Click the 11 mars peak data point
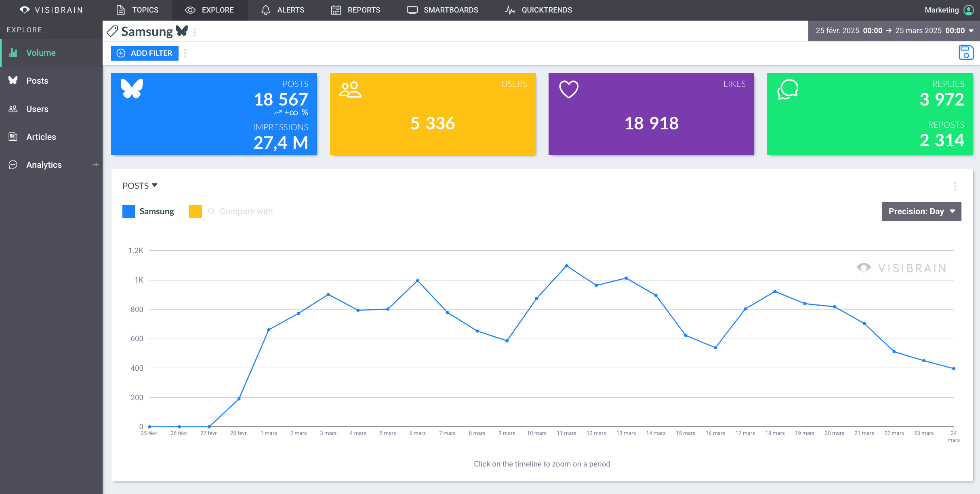The width and height of the screenshot is (980, 494). click(566, 266)
